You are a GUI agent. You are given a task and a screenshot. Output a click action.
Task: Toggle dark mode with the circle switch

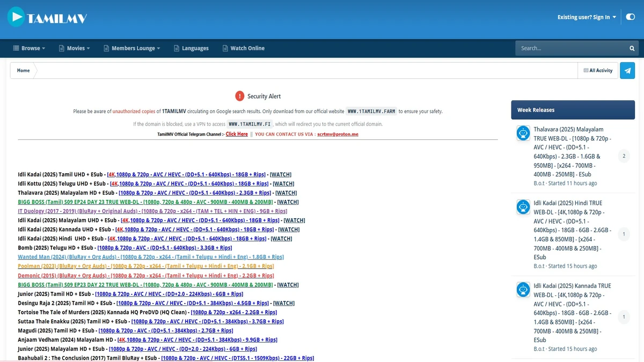pos(630,17)
